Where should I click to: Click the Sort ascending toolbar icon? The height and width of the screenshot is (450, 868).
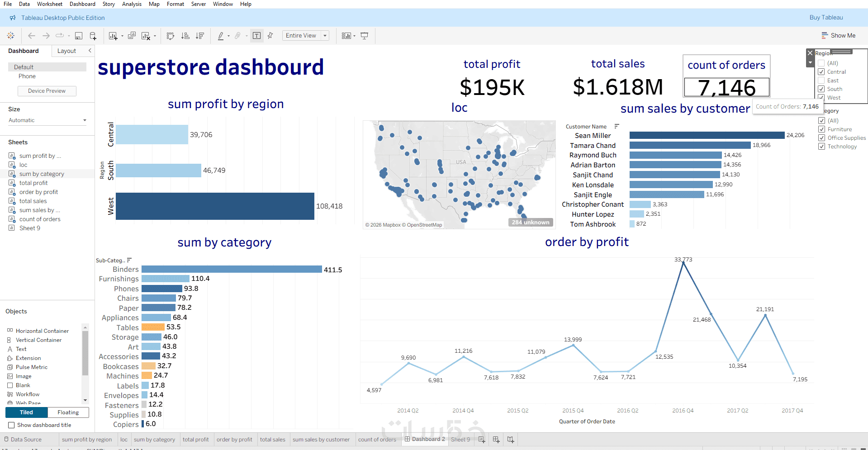tap(185, 36)
